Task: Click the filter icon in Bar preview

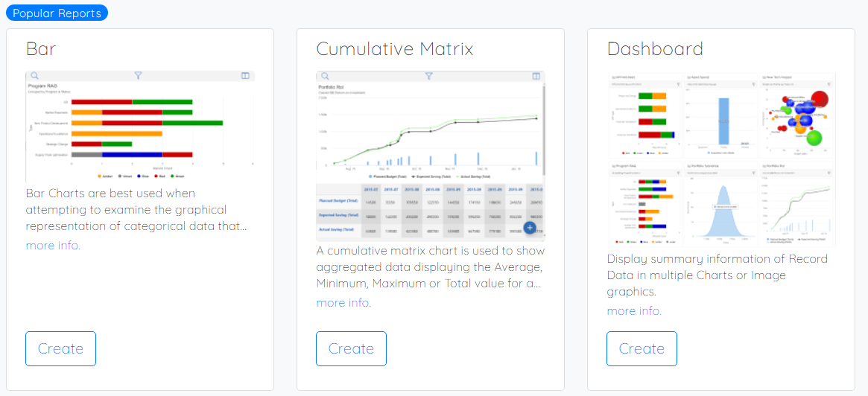Action: (139, 76)
